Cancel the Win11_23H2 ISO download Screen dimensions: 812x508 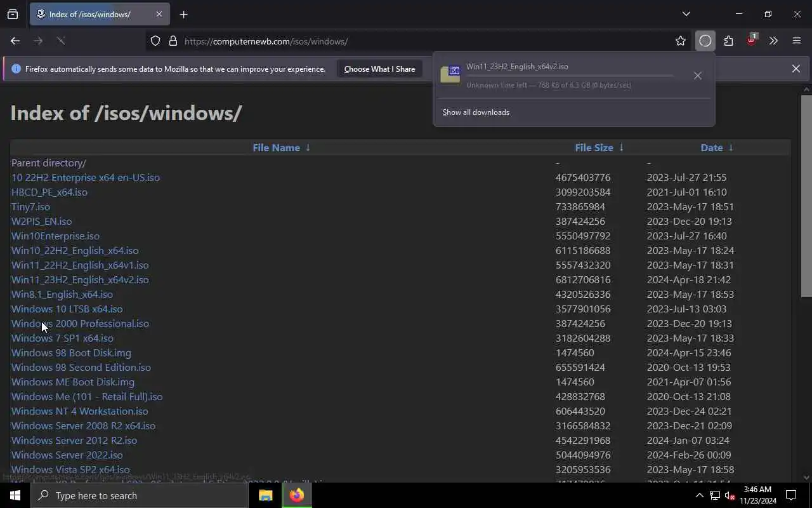(x=698, y=76)
